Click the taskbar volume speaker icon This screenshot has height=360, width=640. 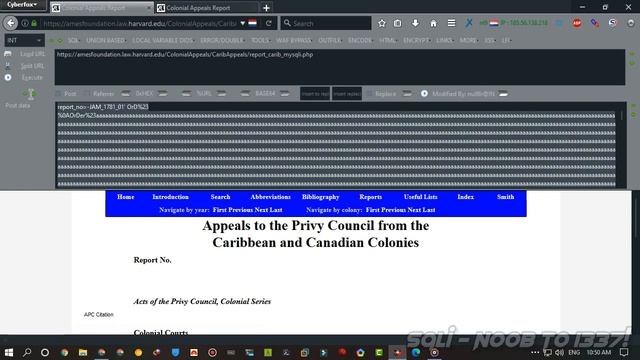tap(560, 352)
